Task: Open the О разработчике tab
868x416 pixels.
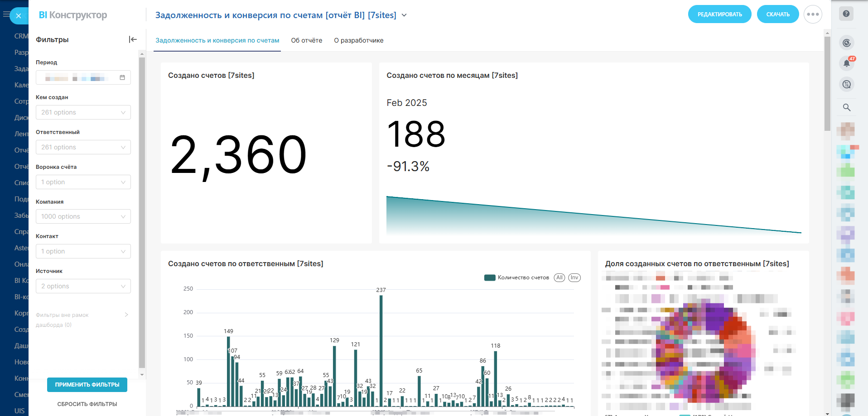Action: click(x=359, y=40)
